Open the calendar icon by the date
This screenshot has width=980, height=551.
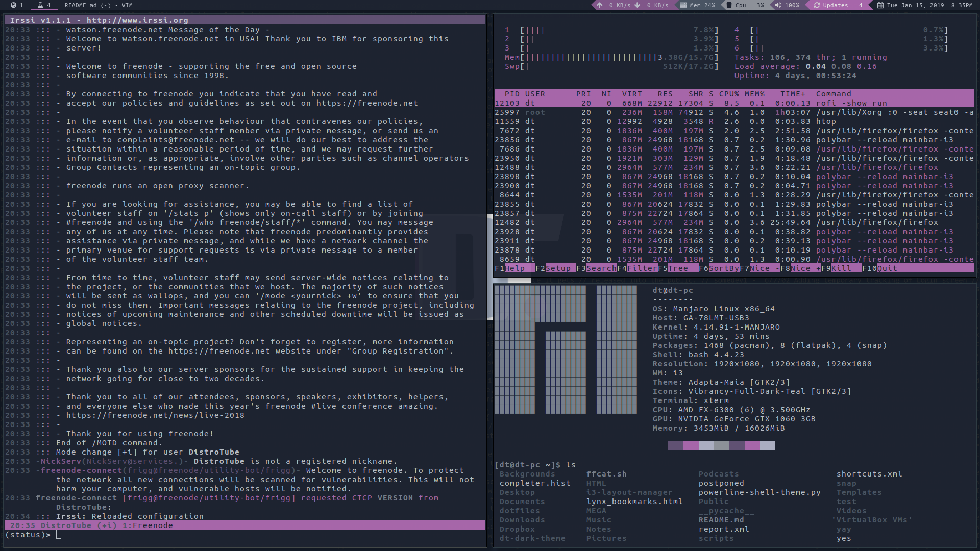pos(880,5)
